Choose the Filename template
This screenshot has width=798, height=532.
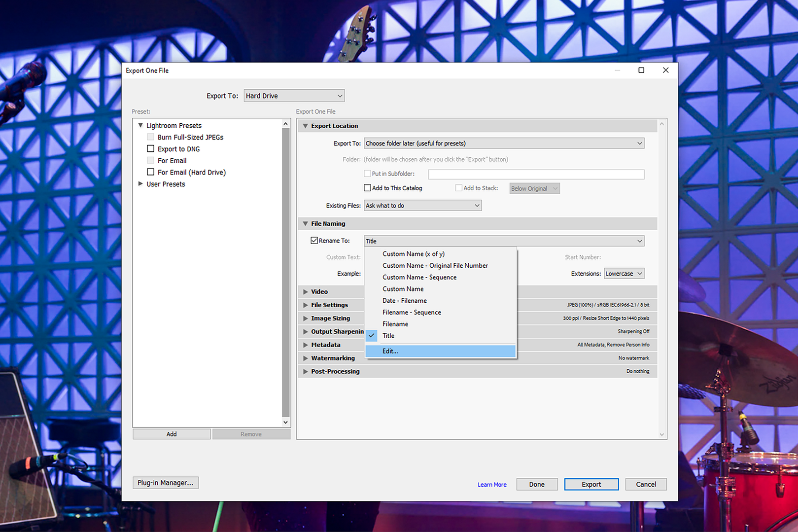point(441,324)
